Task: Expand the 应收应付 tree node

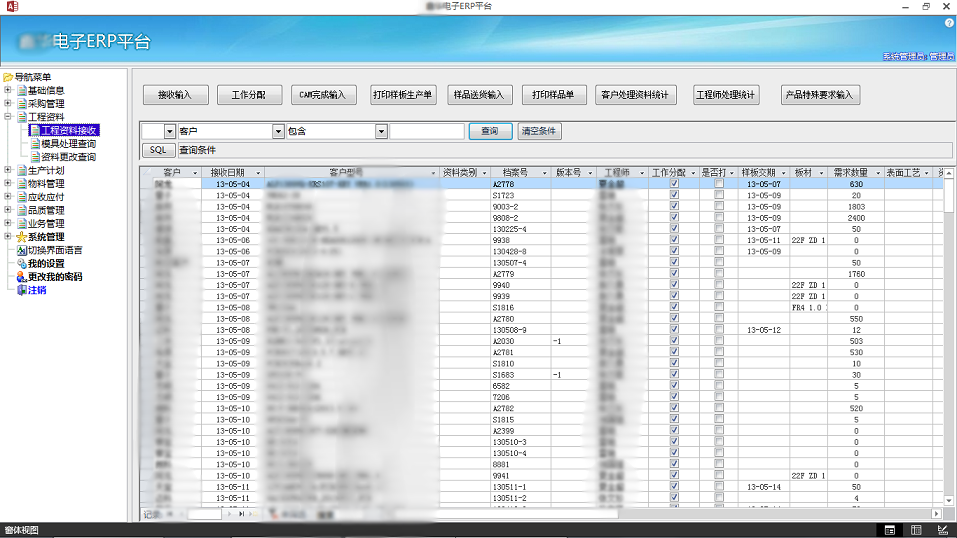Action: 8,196
